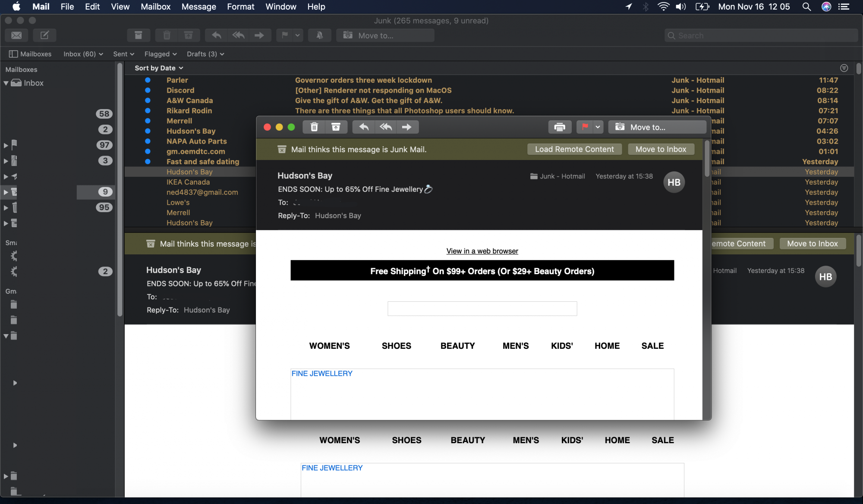The width and height of the screenshot is (863, 504).
Task: Click the volume icon in the menu bar
Action: coord(680,6)
